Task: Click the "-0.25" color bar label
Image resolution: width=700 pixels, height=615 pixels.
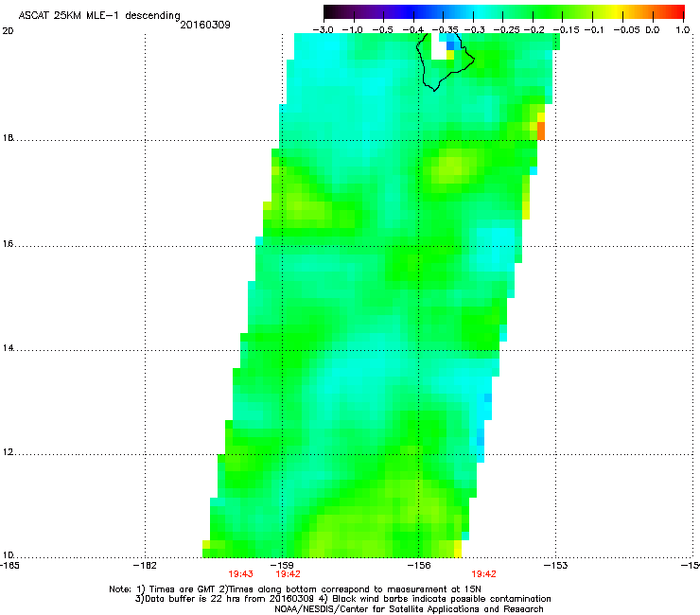Action: [x=506, y=30]
